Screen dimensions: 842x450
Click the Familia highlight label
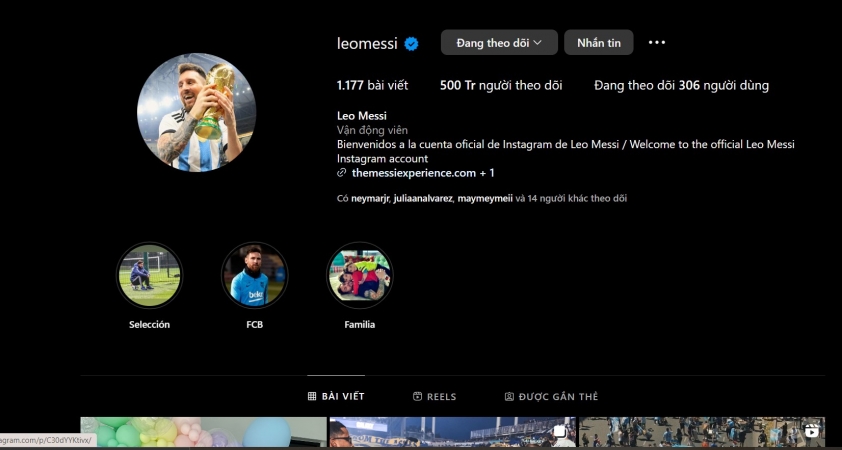(x=360, y=324)
